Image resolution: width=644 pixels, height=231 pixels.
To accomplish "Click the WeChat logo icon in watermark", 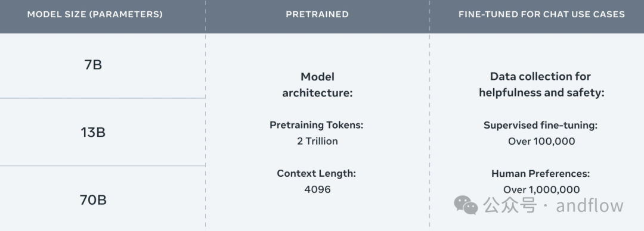I will point(466,205).
